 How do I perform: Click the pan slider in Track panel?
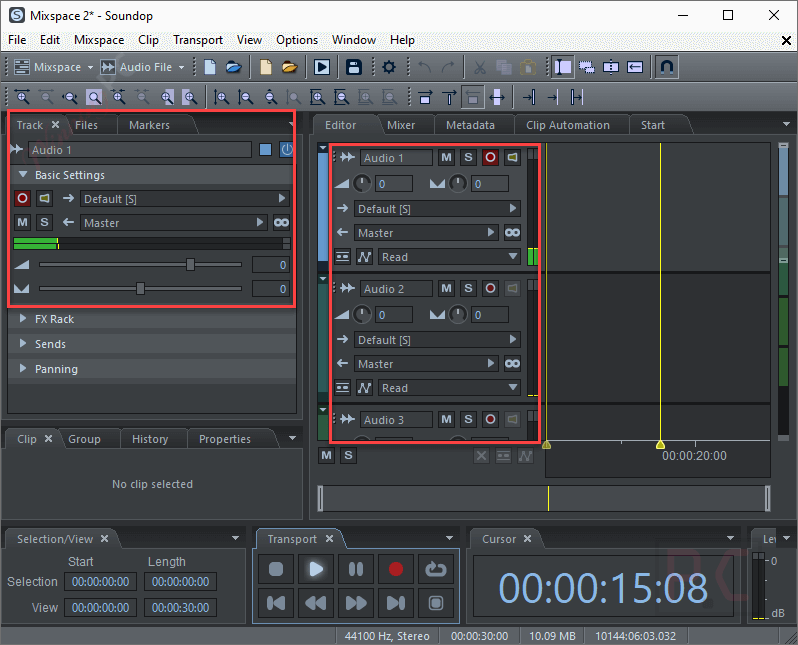[x=140, y=289]
